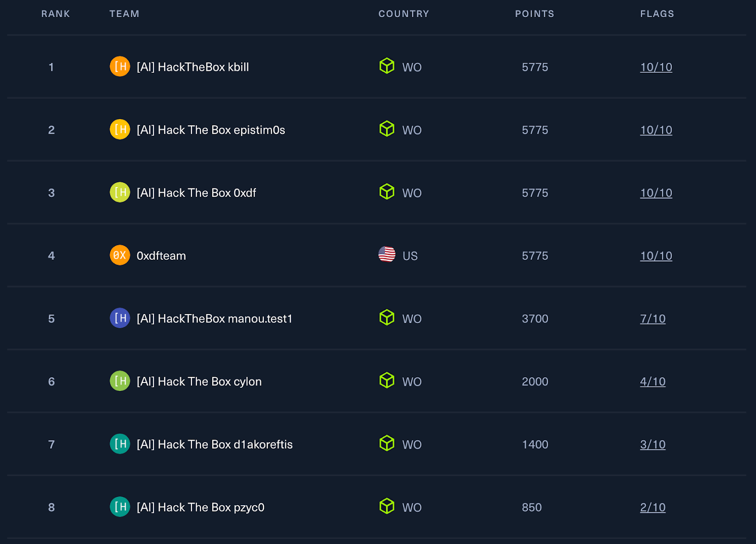
Task: Click the lime avatar for Hack The Box 0xdf
Action: (120, 192)
